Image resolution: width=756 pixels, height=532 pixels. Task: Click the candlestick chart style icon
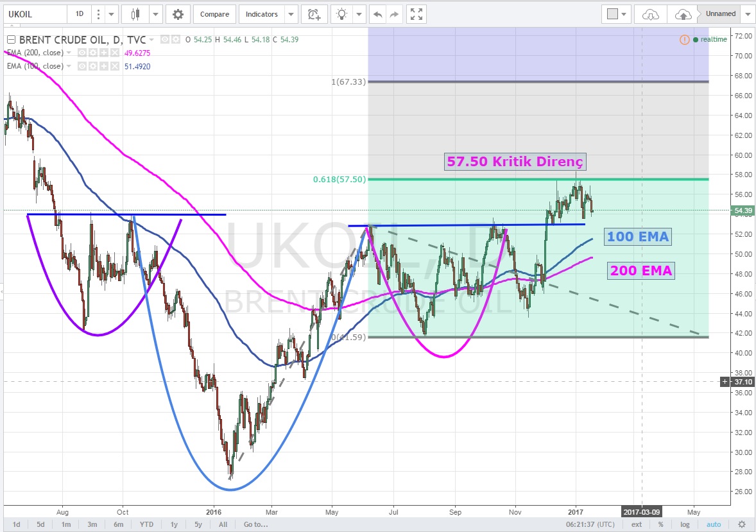tap(135, 13)
